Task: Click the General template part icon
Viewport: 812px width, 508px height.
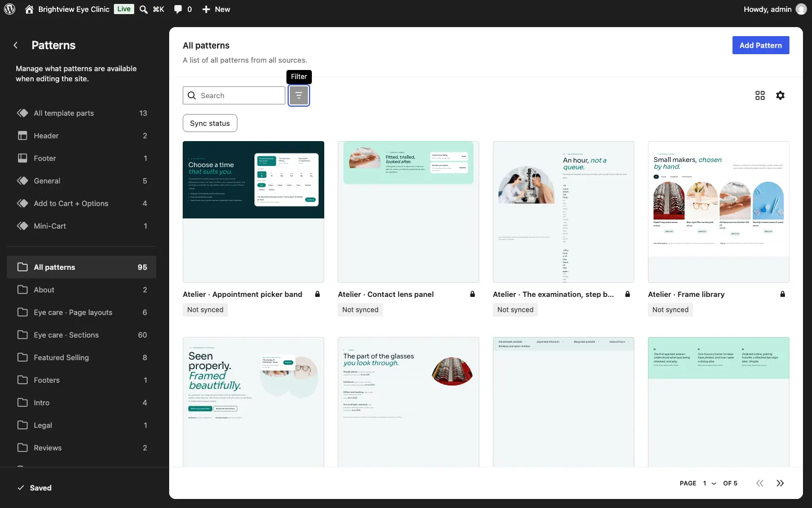Action: [x=23, y=181]
